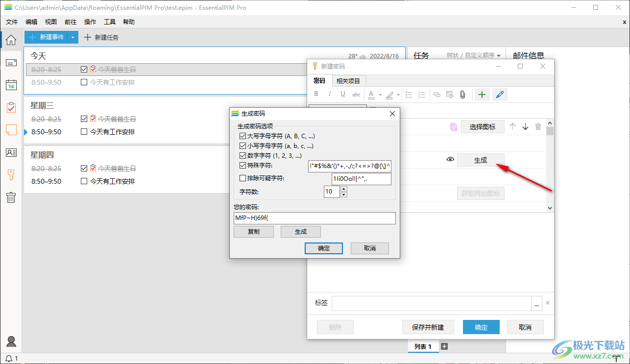Open highlight color dropdown arrow
This screenshot has width=630, height=364.
pos(398,95)
